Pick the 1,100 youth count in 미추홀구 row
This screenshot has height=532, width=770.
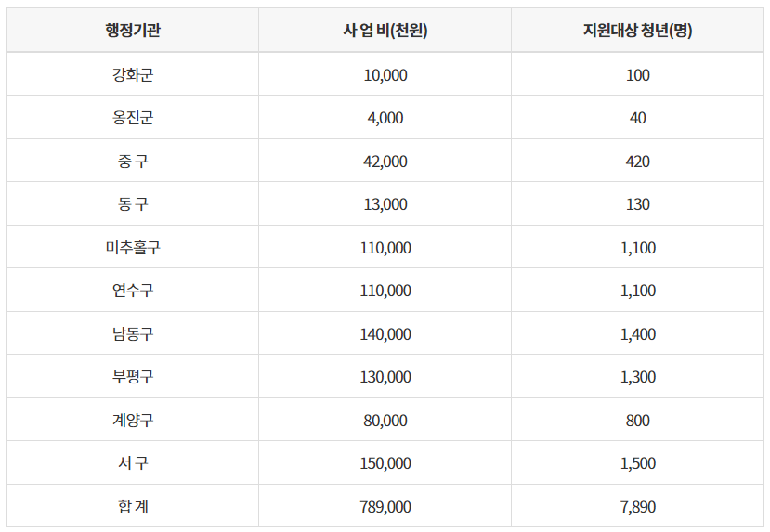tap(637, 248)
